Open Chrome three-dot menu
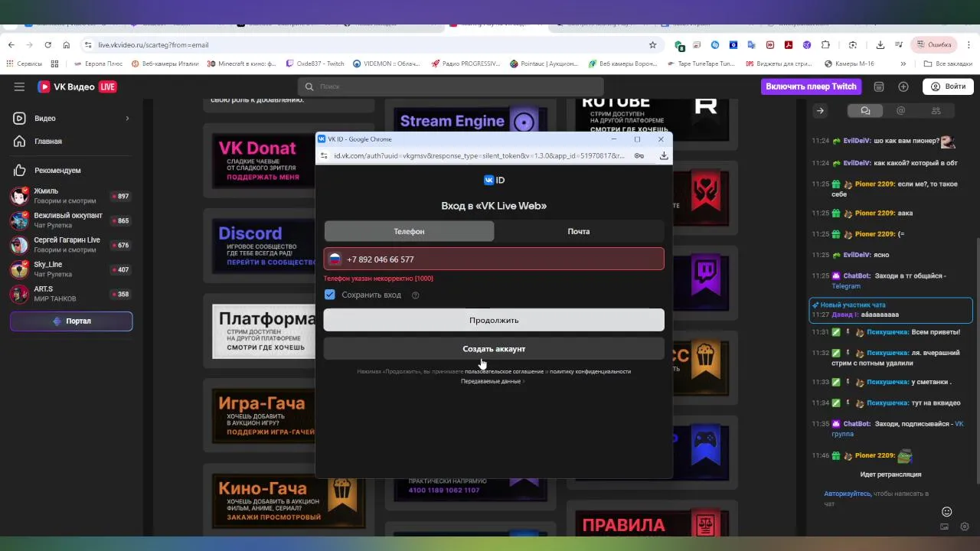 [x=969, y=45]
